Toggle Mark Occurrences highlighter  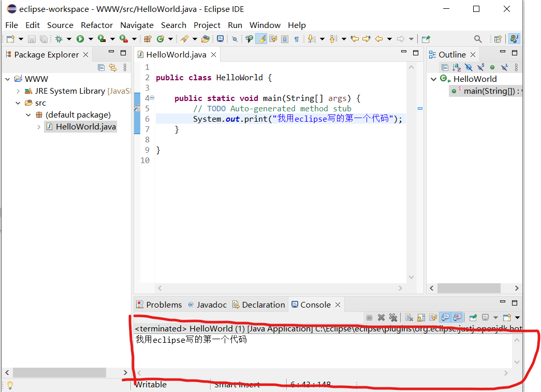pos(261,39)
